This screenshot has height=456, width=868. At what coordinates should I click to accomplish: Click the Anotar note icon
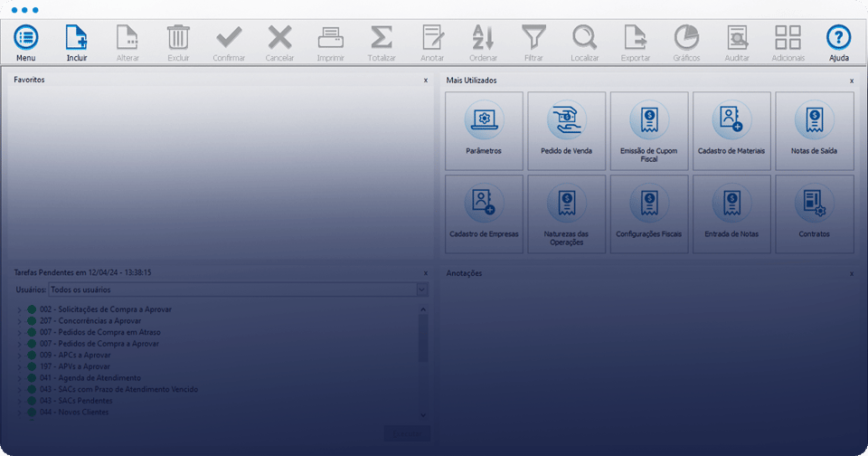click(x=432, y=38)
